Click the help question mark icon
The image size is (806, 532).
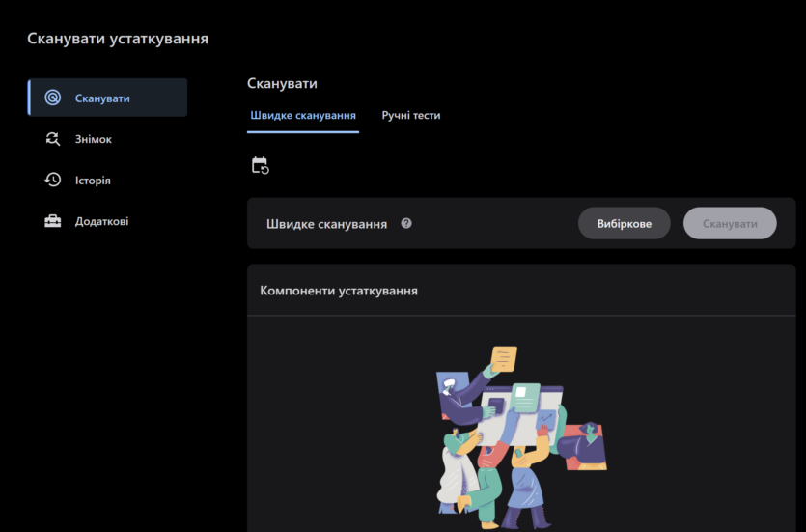[406, 223]
